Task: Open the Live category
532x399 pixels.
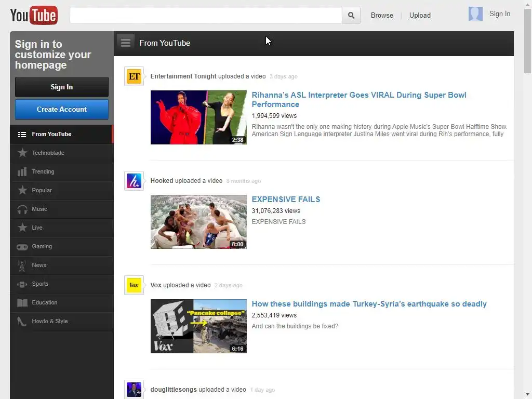Action: coord(62,228)
